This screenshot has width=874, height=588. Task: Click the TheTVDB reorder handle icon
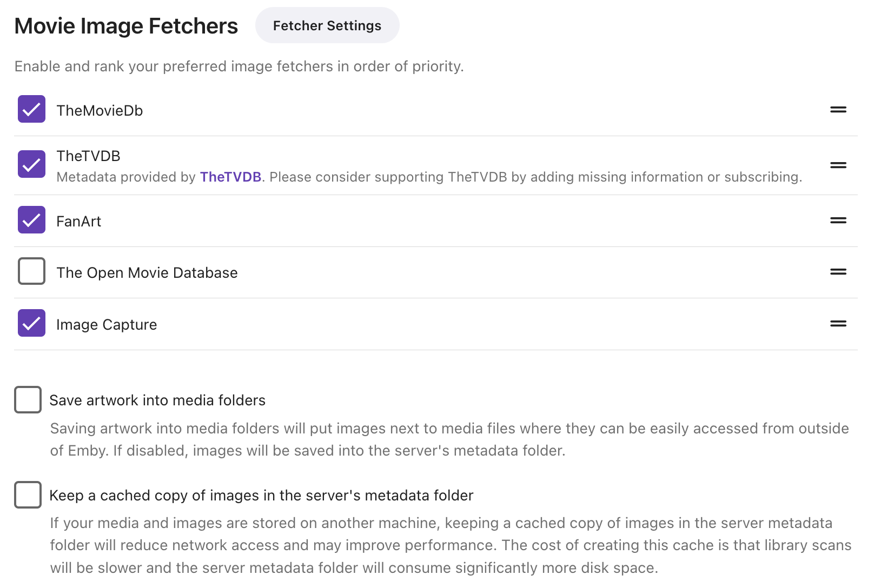coord(838,165)
